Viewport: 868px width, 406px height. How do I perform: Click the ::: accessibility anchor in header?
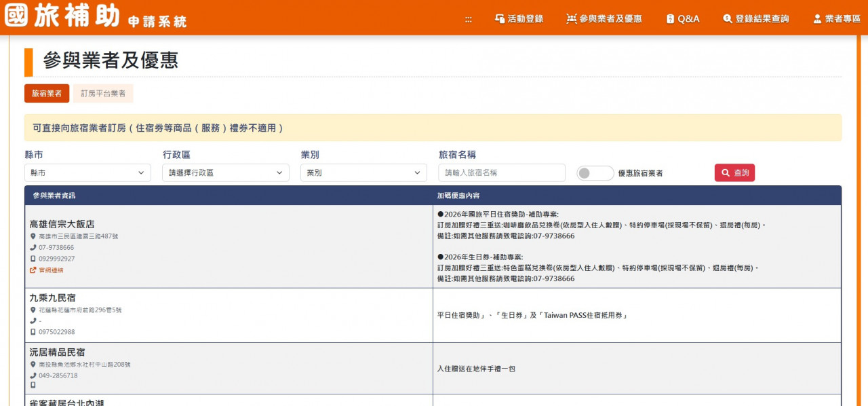click(469, 19)
